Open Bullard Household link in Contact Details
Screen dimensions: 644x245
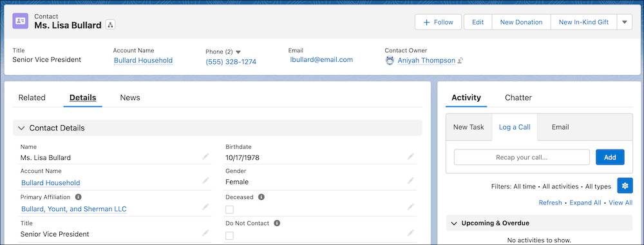tap(50, 182)
